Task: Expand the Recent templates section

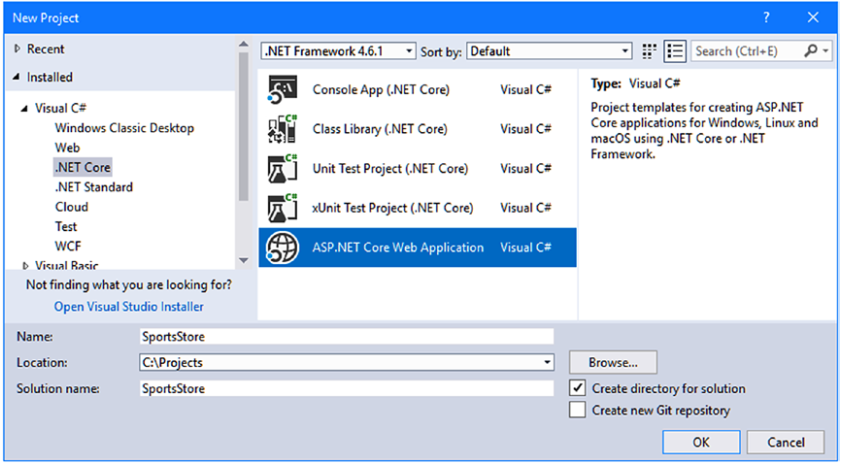Action: point(17,49)
